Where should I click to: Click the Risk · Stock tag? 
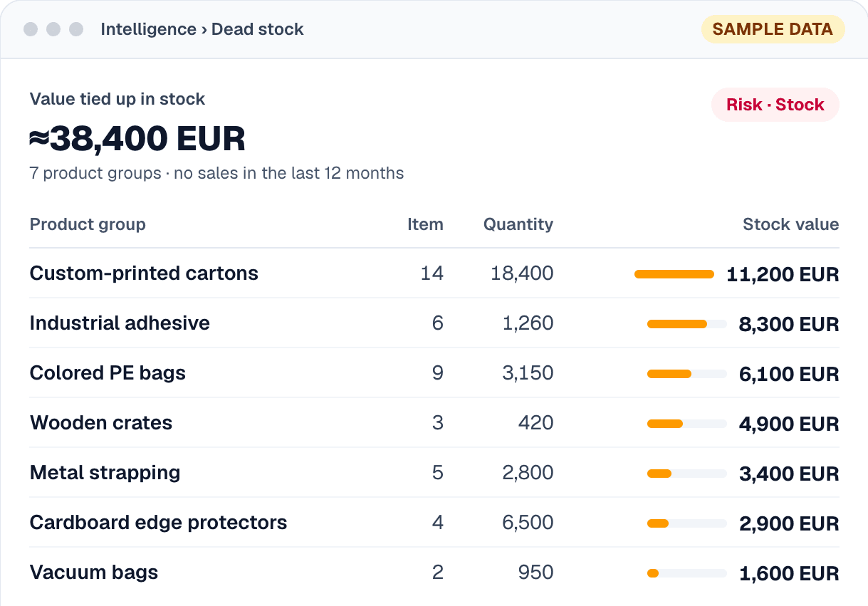pyautogui.click(x=775, y=105)
